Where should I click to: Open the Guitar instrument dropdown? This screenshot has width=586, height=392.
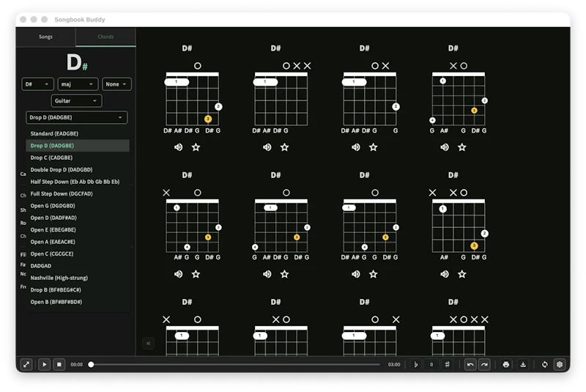pos(76,100)
